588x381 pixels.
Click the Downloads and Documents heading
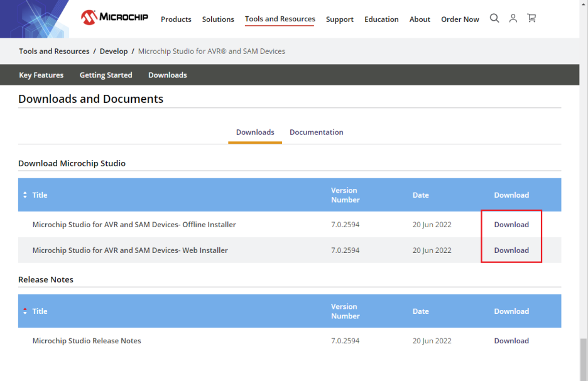(x=90, y=99)
